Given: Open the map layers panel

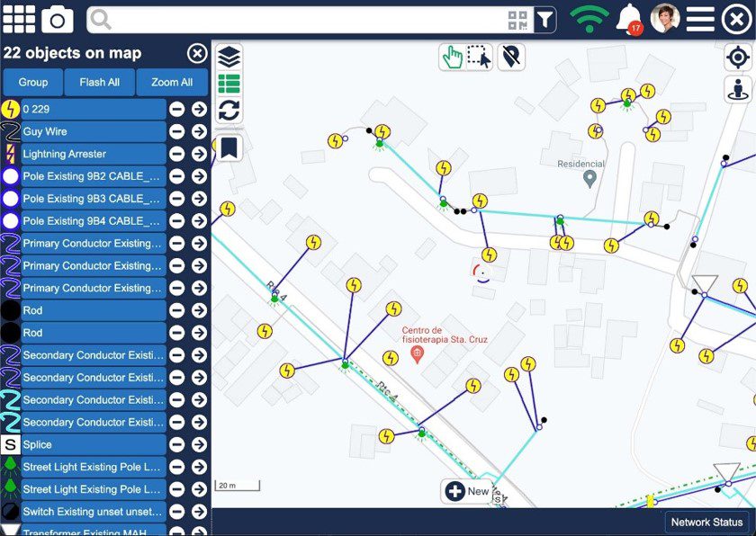Looking at the screenshot, I should coord(229,57).
